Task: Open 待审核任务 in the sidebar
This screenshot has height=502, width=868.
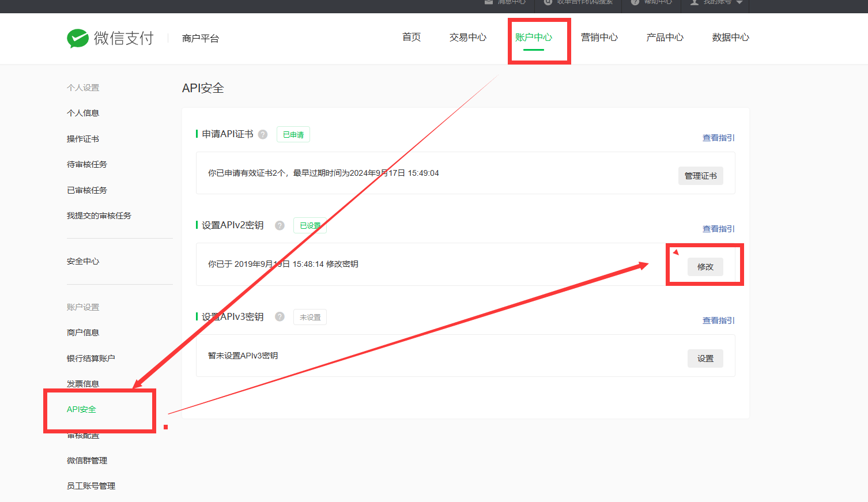Action: pos(87,164)
